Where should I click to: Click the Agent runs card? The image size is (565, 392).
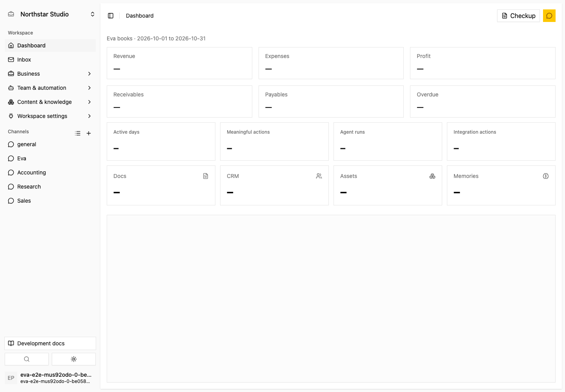point(388,142)
